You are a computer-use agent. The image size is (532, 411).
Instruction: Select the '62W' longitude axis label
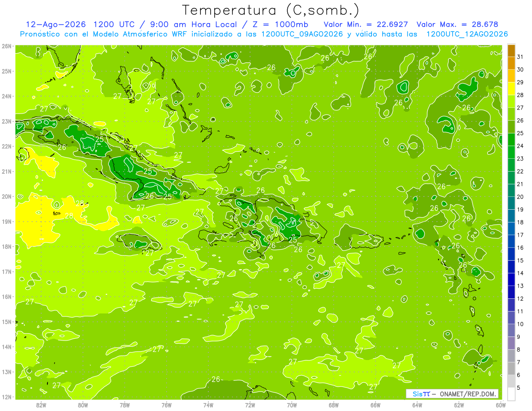click(459, 405)
